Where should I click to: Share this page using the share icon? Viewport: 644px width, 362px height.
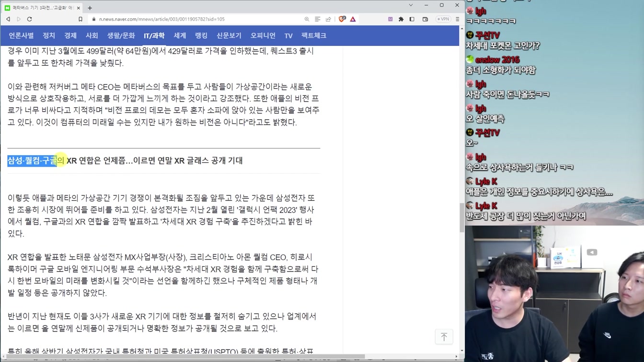pyautogui.click(x=328, y=19)
